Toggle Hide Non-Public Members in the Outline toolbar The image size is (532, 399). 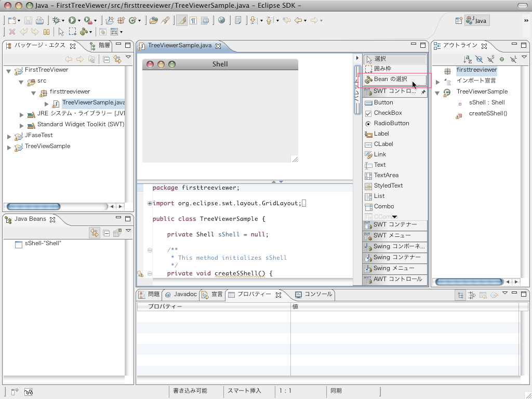tap(502, 59)
